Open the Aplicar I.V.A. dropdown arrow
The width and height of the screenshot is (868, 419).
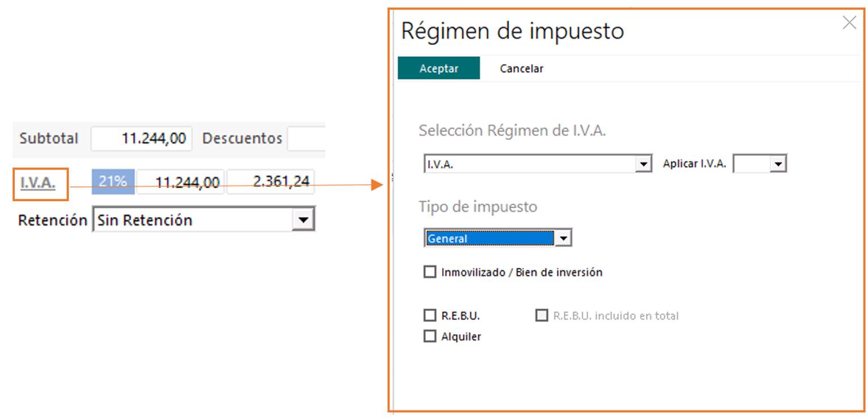(x=778, y=164)
